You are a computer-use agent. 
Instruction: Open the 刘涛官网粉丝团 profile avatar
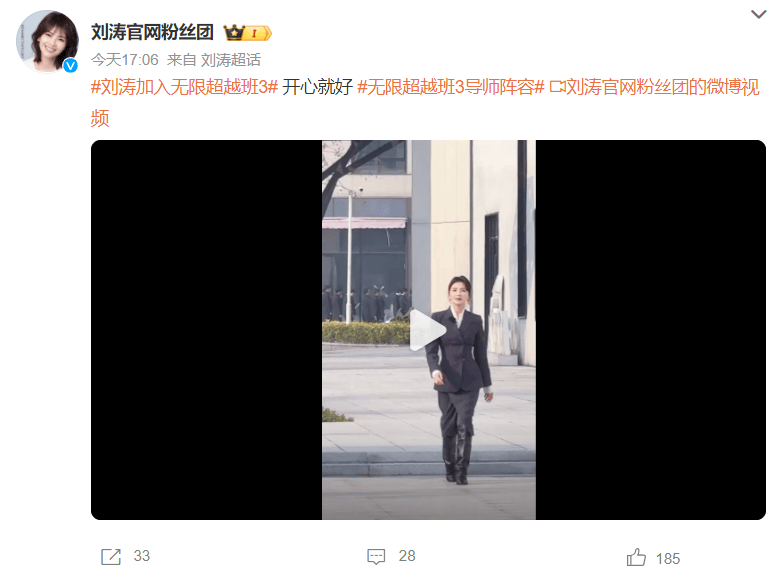(x=47, y=41)
